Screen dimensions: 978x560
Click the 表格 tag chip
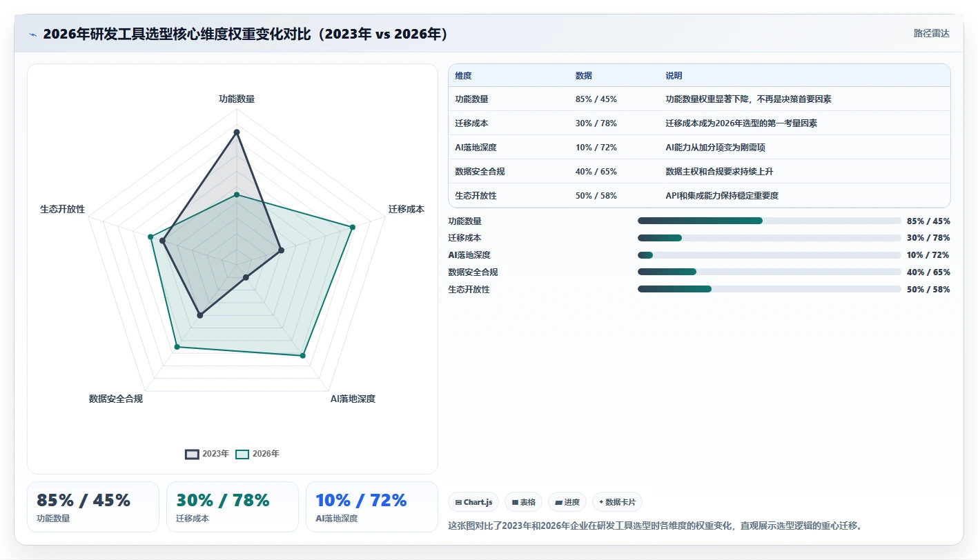pyautogui.click(x=524, y=502)
